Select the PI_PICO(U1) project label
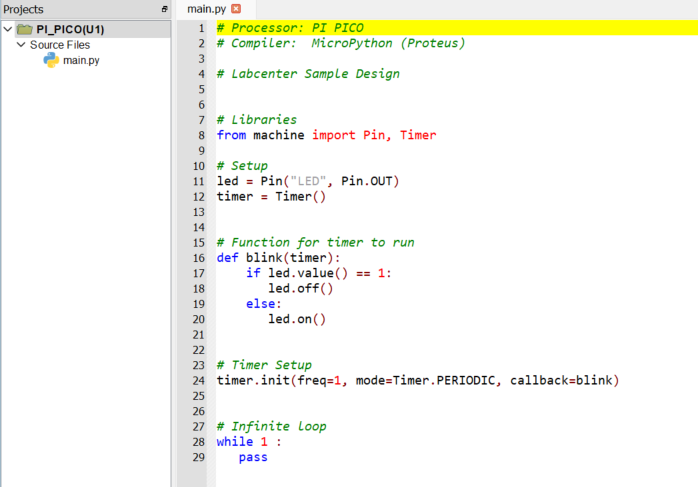The height and width of the screenshot is (487, 698). pyautogui.click(x=70, y=29)
